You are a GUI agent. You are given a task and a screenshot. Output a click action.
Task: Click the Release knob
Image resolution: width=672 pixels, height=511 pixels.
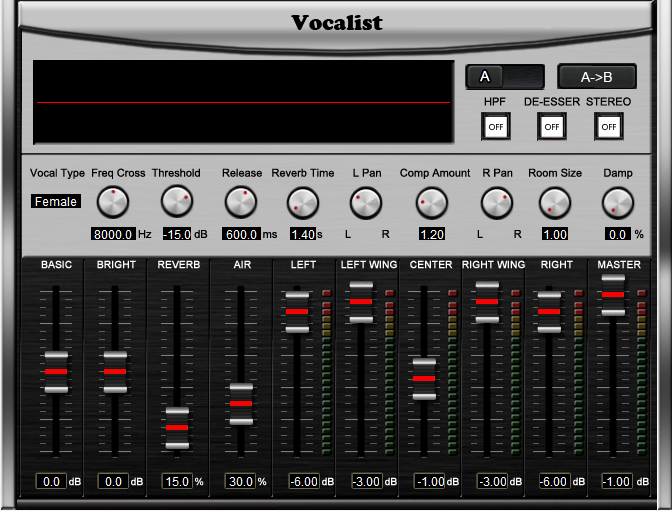click(x=241, y=203)
